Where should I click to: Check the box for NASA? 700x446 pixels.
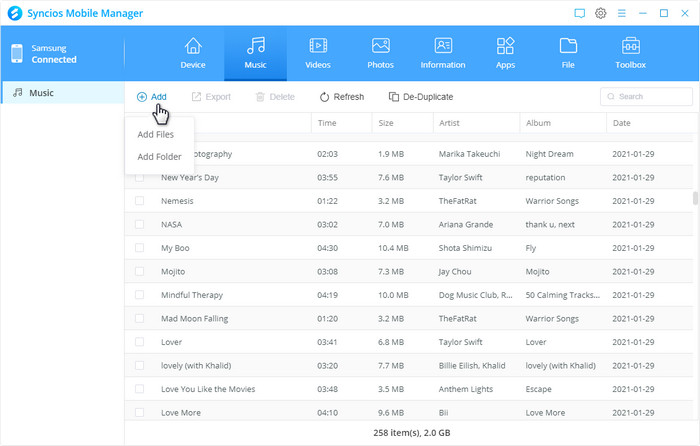point(140,224)
